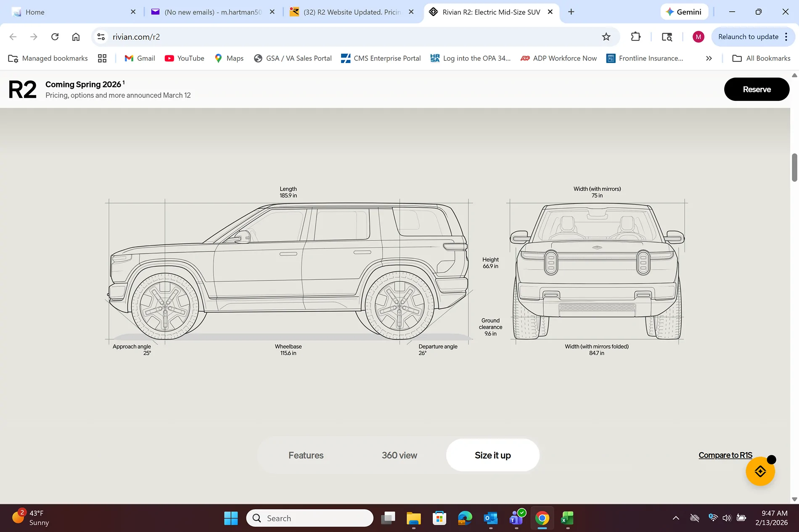Click the Reserve button

(757, 89)
